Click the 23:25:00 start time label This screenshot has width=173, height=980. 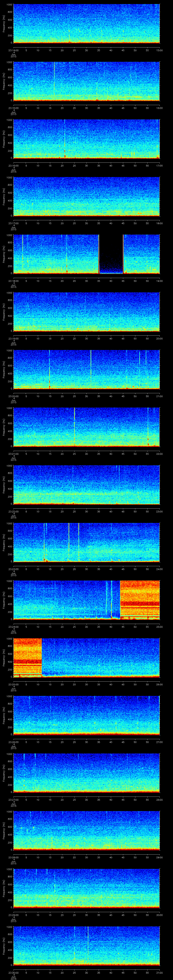click(13, 684)
